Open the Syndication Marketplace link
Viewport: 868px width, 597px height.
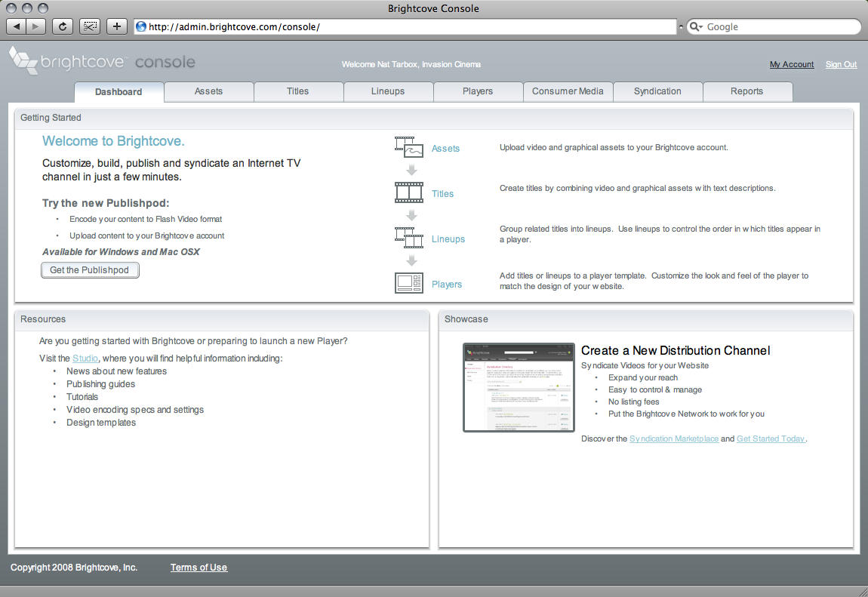(x=674, y=439)
